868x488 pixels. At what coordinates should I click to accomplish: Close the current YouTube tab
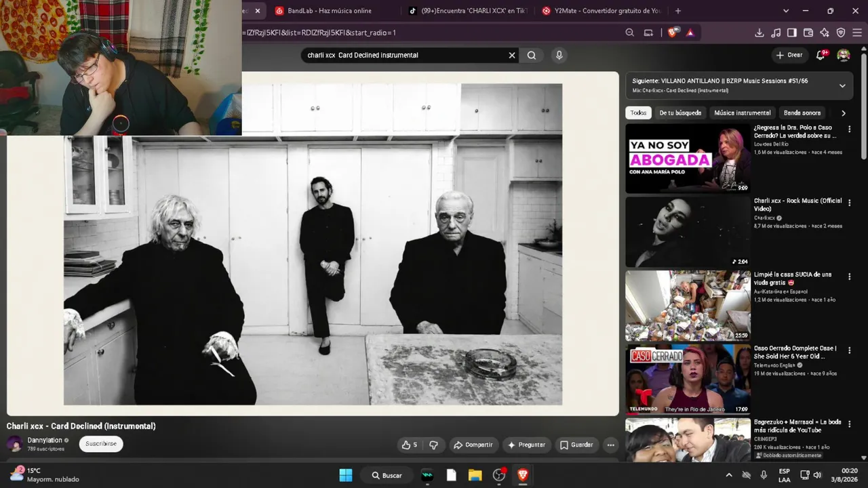258,11
